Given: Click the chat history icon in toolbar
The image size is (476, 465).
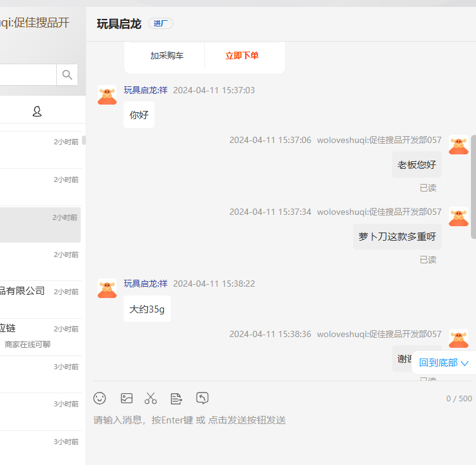Looking at the screenshot, I should 202,398.
